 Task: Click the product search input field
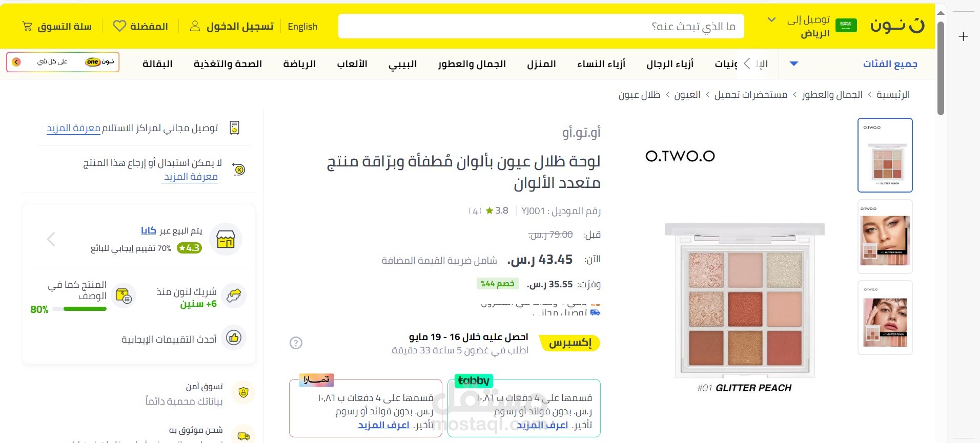pos(541,26)
